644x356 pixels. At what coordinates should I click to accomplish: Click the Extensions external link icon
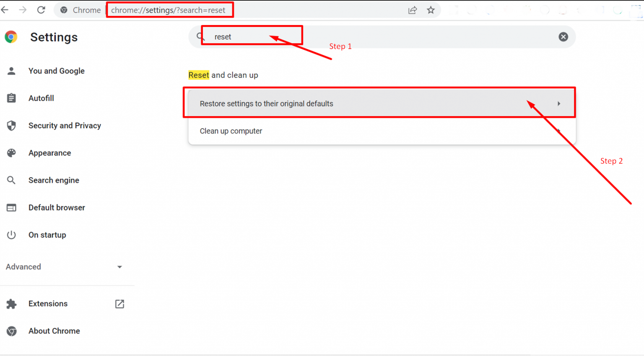click(119, 304)
